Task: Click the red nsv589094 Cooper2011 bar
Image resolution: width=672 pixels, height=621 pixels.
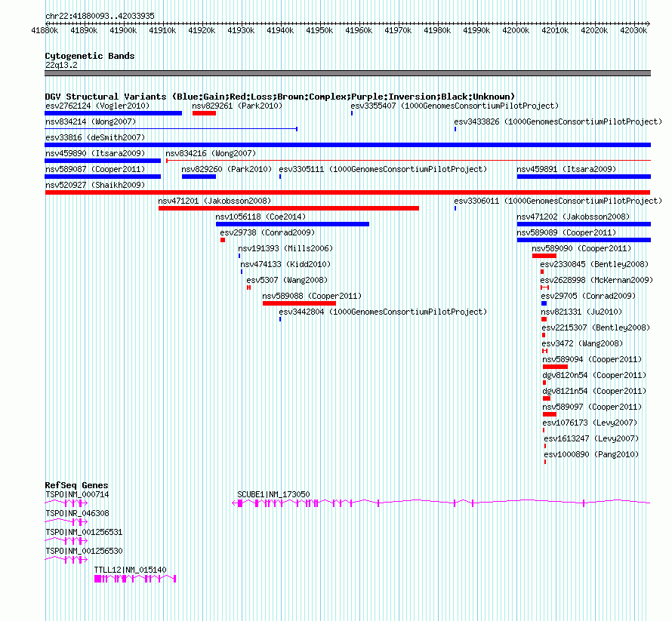Action: pyautogui.click(x=555, y=367)
